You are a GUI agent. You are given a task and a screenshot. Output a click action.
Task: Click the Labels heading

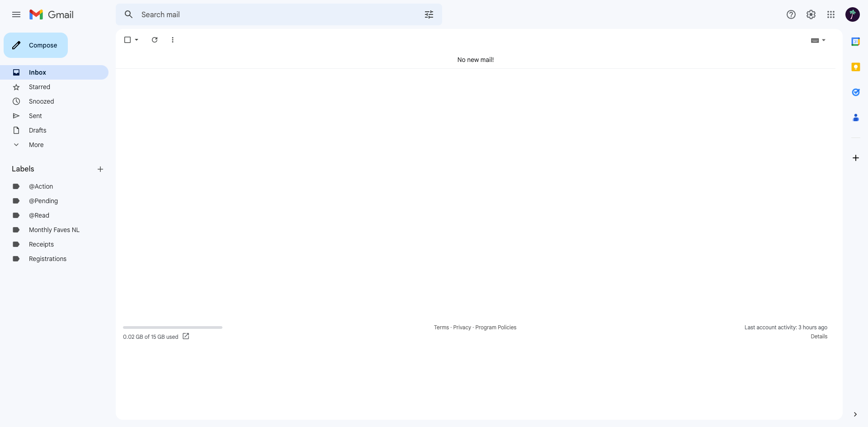tap(23, 169)
